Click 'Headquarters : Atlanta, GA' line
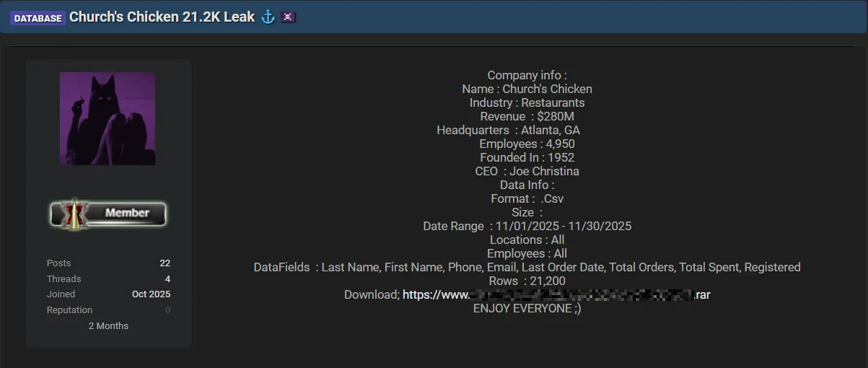 (x=509, y=130)
